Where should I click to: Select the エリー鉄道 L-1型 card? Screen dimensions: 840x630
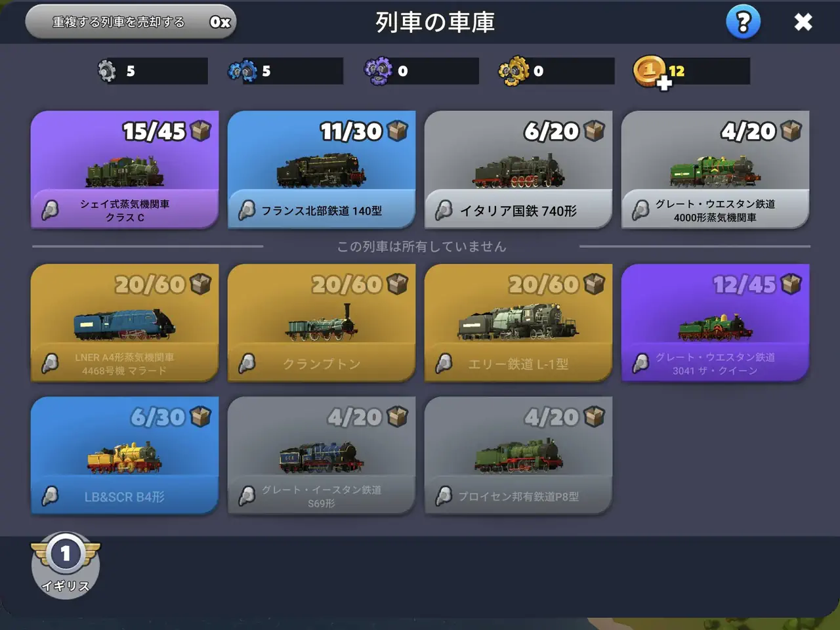[x=518, y=323]
